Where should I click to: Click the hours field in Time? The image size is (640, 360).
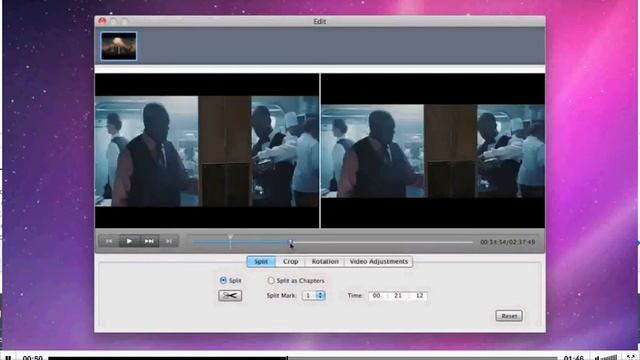click(376, 296)
